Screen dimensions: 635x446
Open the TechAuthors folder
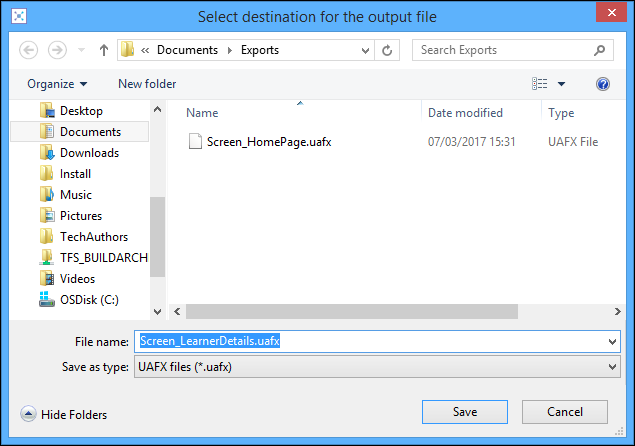pyautogui.click(x=94, y=237)
